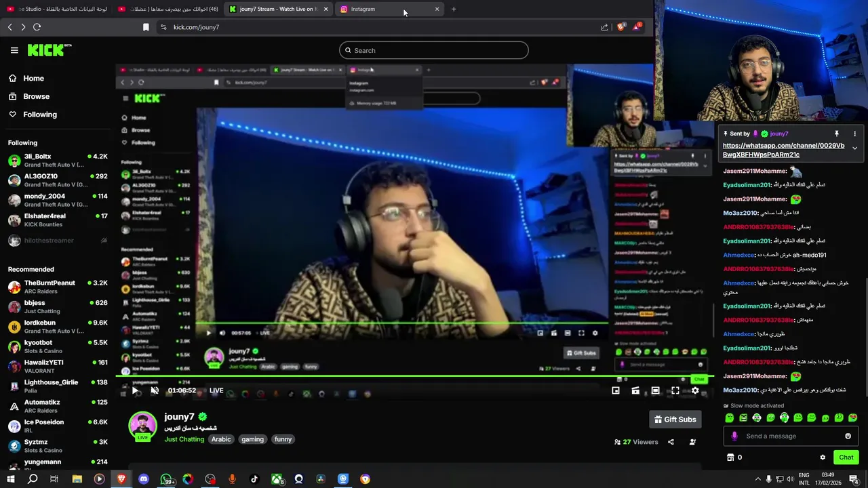Click the follow user icon beside share

[692, 442]
